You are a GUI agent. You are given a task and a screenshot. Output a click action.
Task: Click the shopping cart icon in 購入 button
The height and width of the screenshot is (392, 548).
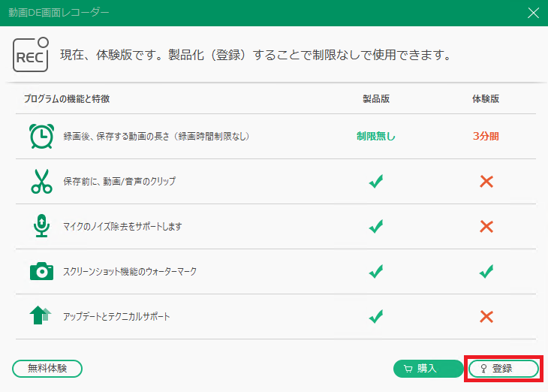[x=408, y=369]
